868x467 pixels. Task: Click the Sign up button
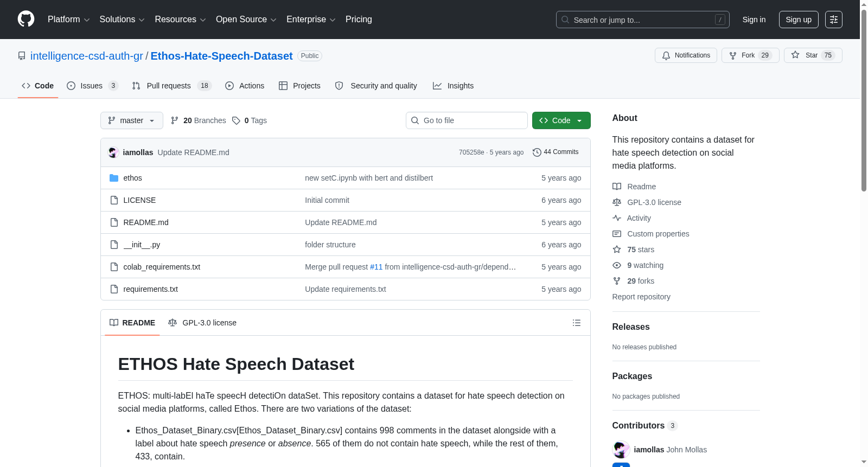799,20
